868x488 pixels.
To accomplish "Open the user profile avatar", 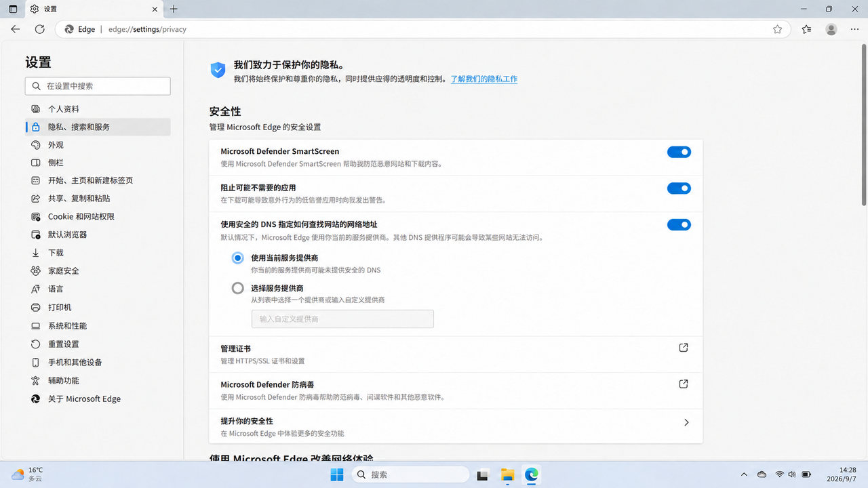I will (831, 29).
